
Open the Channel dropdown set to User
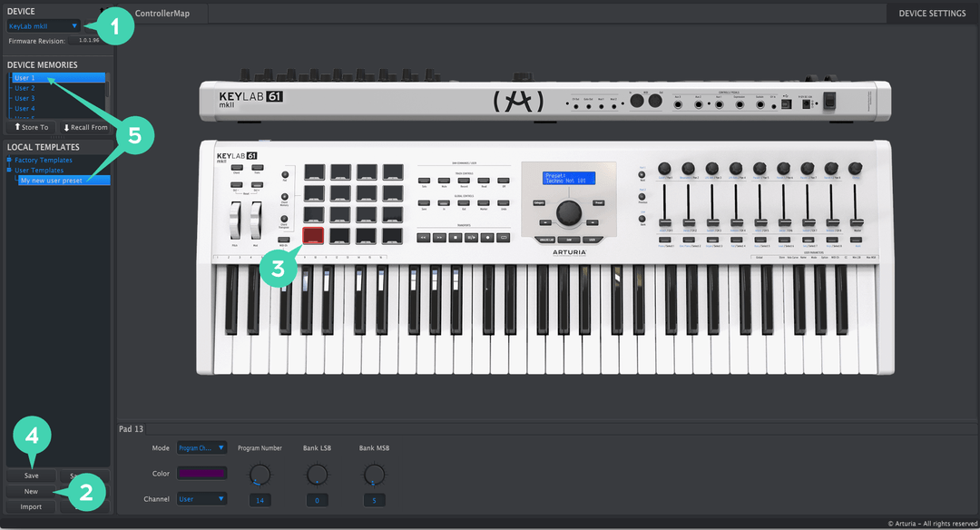201,499
